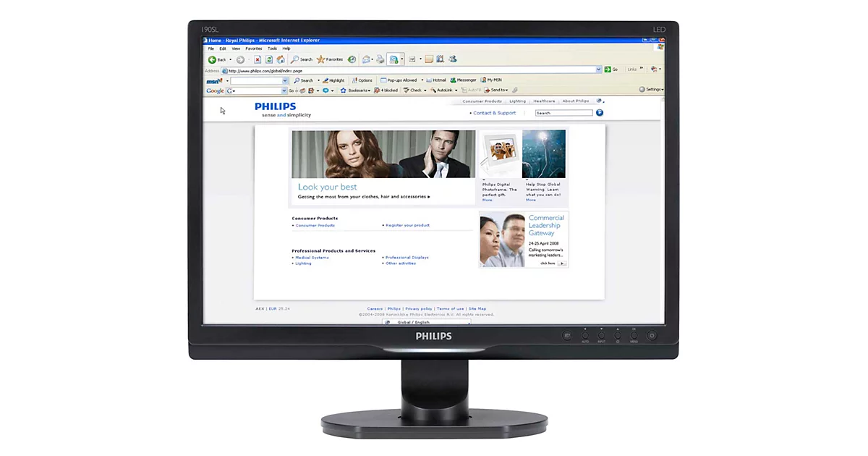Viewport: 868px width, 456px height.
Task: Click the Mail envelope toolbar icon
Action: tap(367, 59)
